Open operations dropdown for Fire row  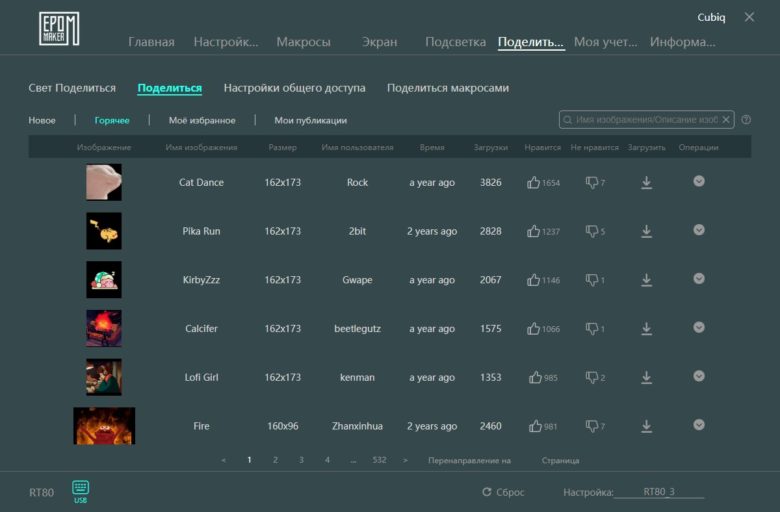[699, 425]
